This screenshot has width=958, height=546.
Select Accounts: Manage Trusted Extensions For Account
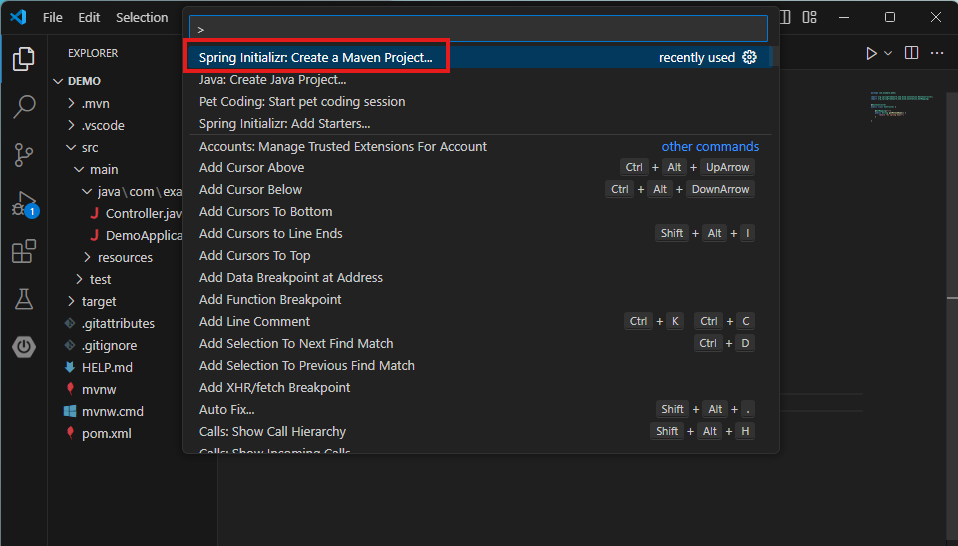[x=480, y=147]
